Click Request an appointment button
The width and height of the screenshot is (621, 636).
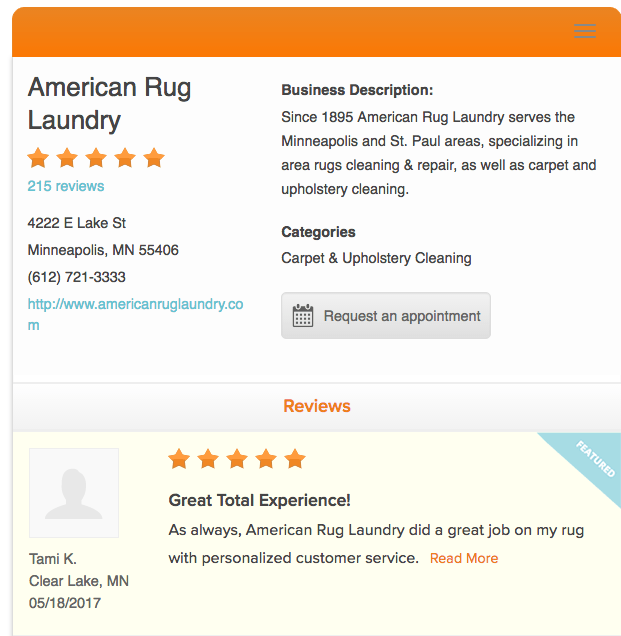386,316
